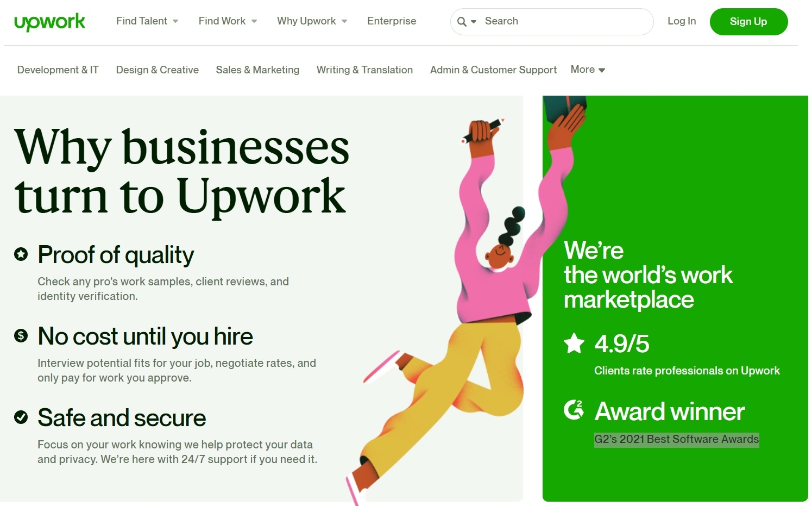Choose Sales & Marketing category
The image size is (812, 506).
pos(257,70)
